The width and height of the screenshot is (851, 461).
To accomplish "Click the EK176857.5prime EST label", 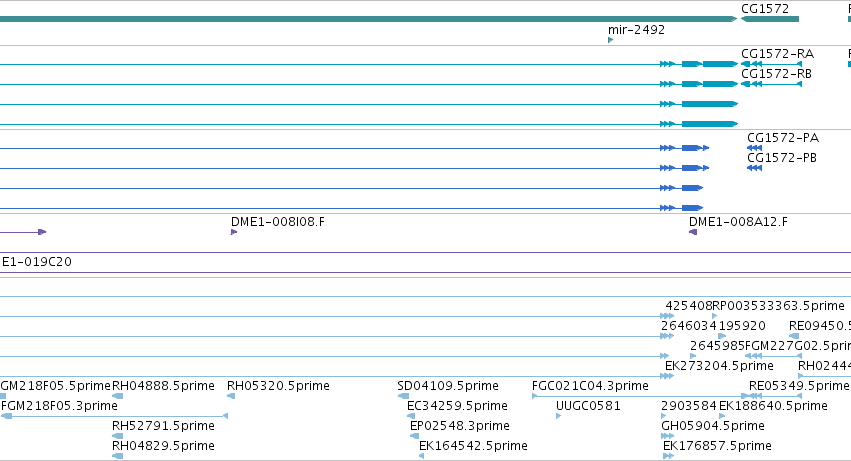I will [x=717, y=446].
